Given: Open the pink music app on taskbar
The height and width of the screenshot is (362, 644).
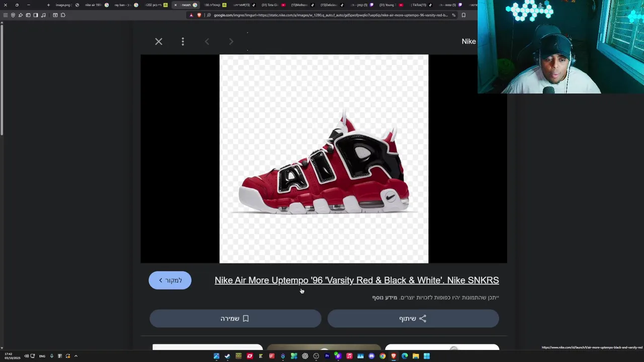Looking at the screenshot, I should (349, 356).
